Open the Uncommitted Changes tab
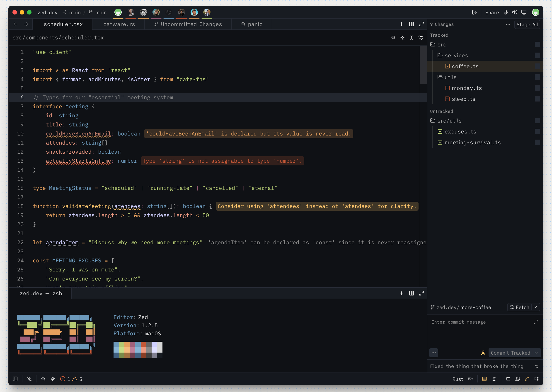 click(188, 24)
